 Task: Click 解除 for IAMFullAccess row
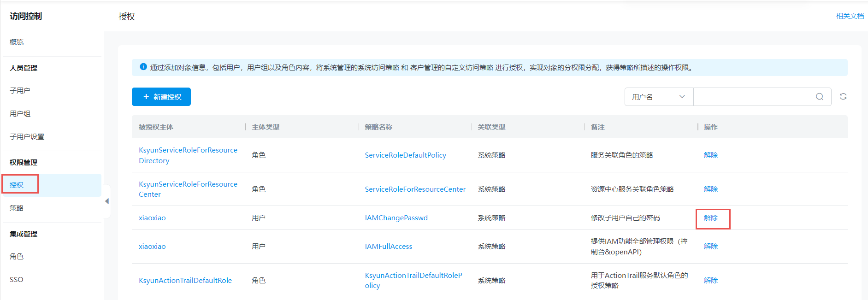(x=710, y=247)
